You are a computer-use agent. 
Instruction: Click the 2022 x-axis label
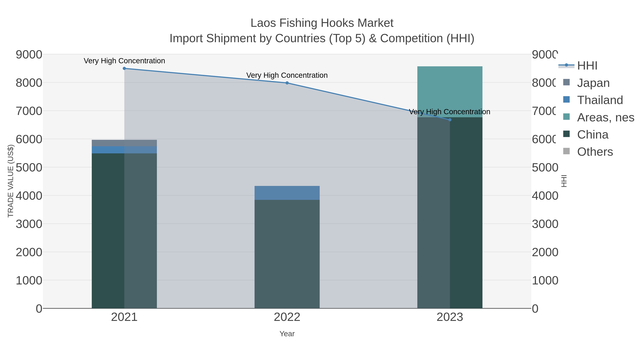[x=287, y=317]
